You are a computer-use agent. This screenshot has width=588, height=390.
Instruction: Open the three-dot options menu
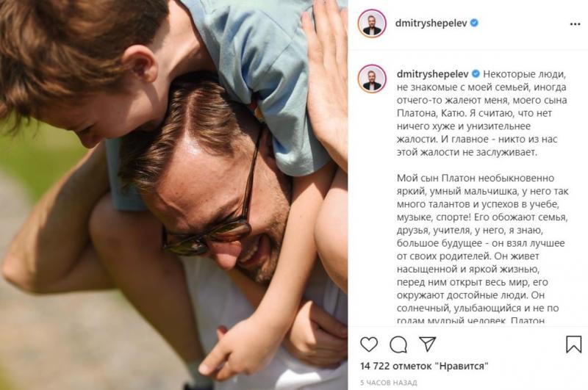coord(575,24)
